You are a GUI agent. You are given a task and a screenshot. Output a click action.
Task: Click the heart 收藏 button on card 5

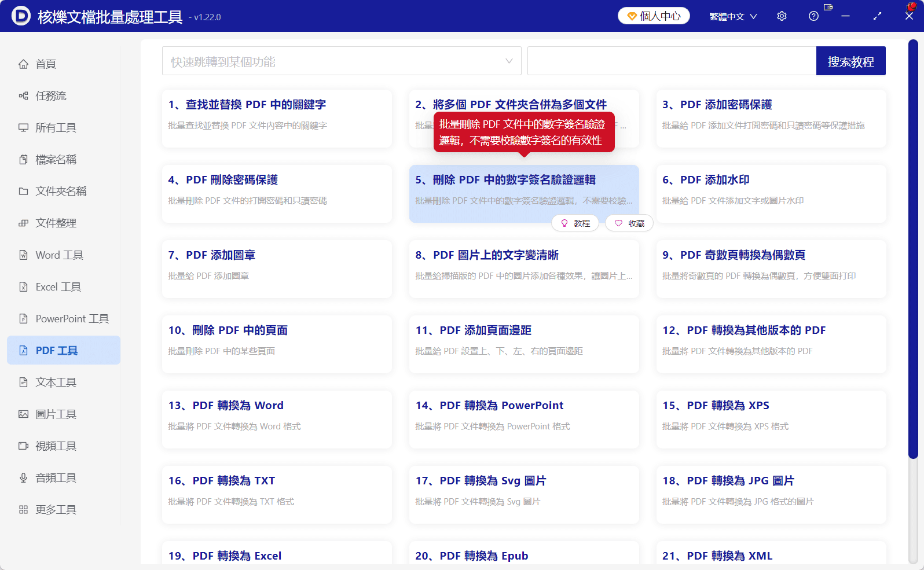coord(629,223)
